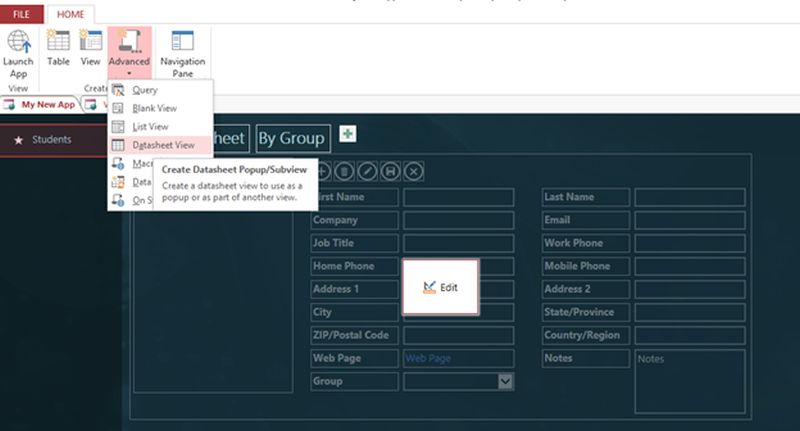Click the Job Title input box
This screenshot has width=800, height=431.
coord(459,243)
